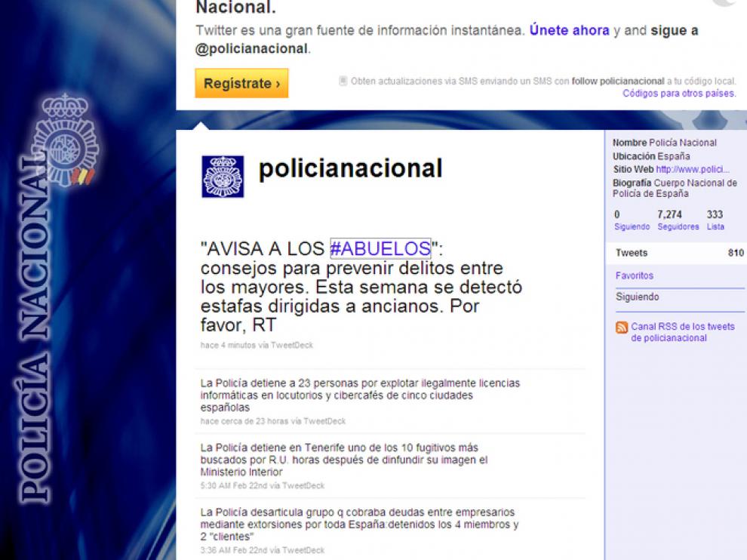
Task: Open the Sitio Web policia link
Action: click(692, 169)
